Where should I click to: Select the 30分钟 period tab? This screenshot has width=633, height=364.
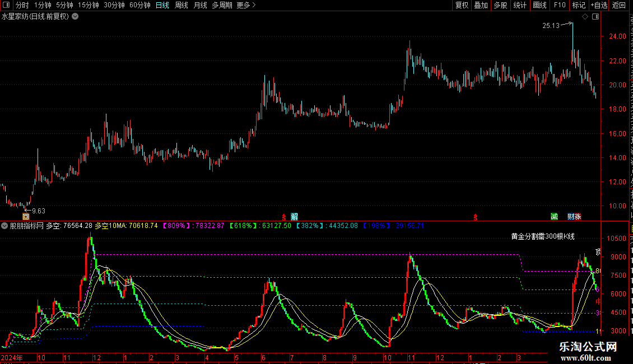114,5
